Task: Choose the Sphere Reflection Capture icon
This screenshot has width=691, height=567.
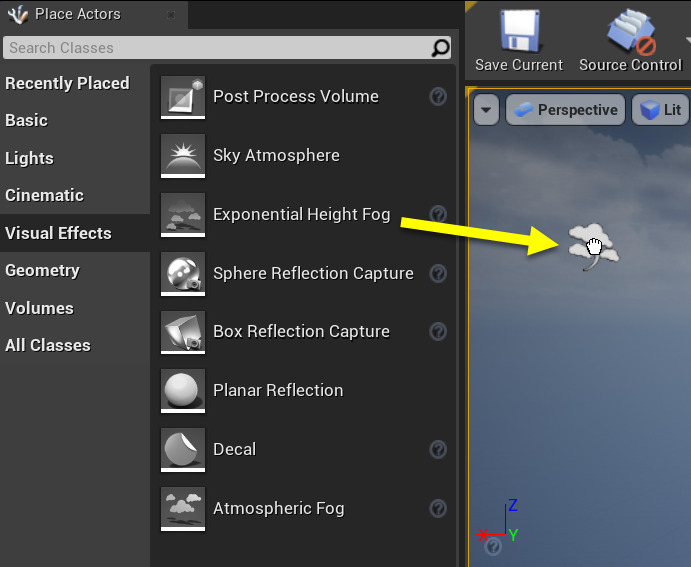Action: tap(183, 274)
